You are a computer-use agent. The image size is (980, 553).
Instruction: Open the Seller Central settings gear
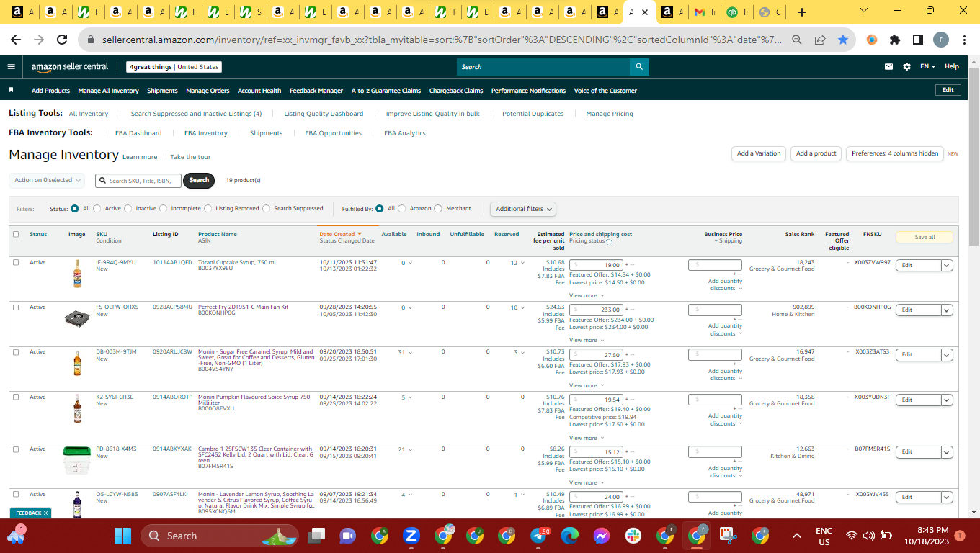click(x=906, y=67)
